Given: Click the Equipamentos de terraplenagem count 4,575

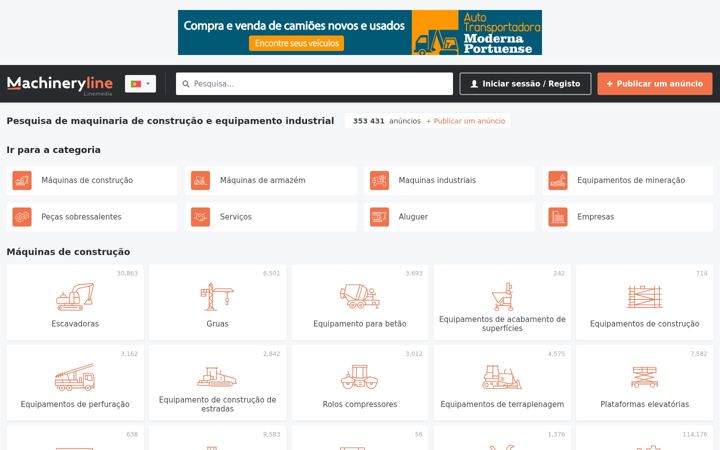Looking at the screenshot, I should (x=557, y=354).
